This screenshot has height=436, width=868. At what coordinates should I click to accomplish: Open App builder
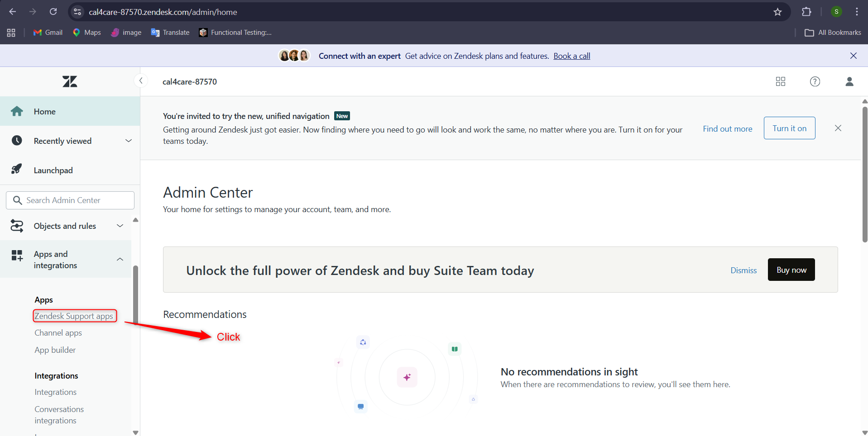[55, 350]
